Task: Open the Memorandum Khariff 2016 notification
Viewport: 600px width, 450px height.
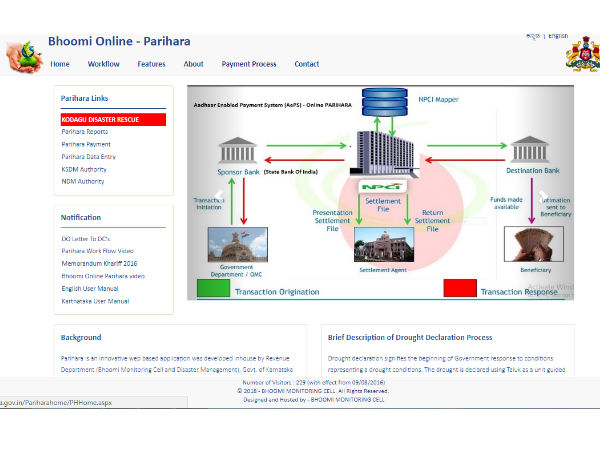Action: [99, 263]
